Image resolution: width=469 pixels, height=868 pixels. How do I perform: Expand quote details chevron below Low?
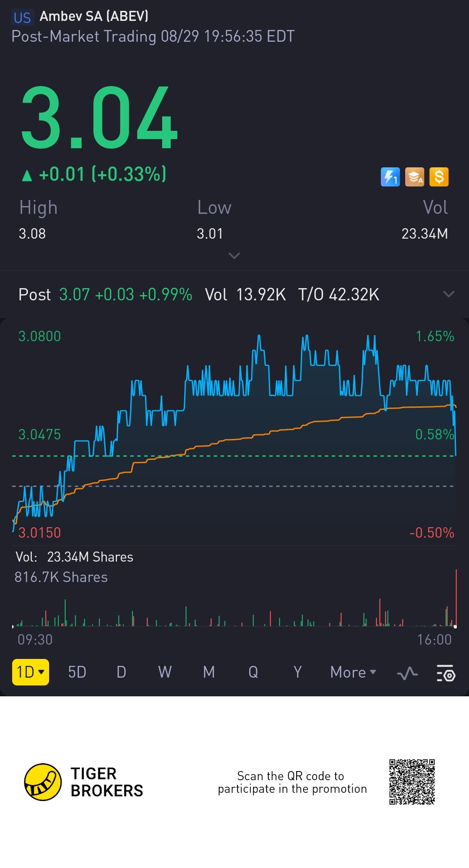[x=234, y=256]
